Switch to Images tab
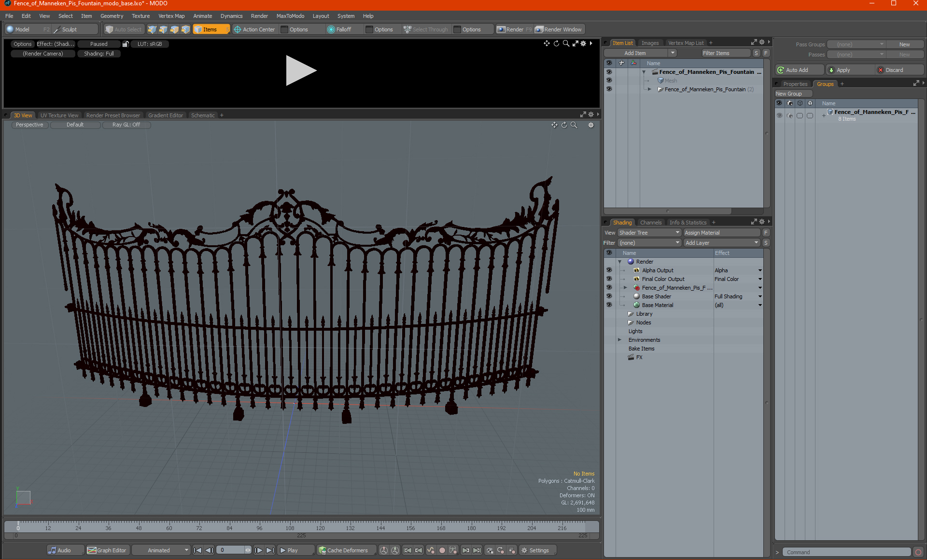 (x=650, y=43)
